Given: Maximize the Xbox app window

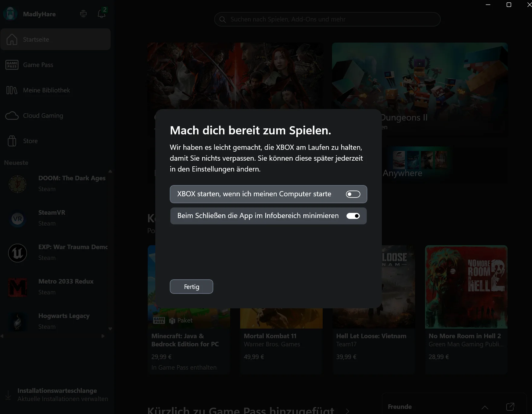Looking at the screenshot, I should click(x=509, y=5).
